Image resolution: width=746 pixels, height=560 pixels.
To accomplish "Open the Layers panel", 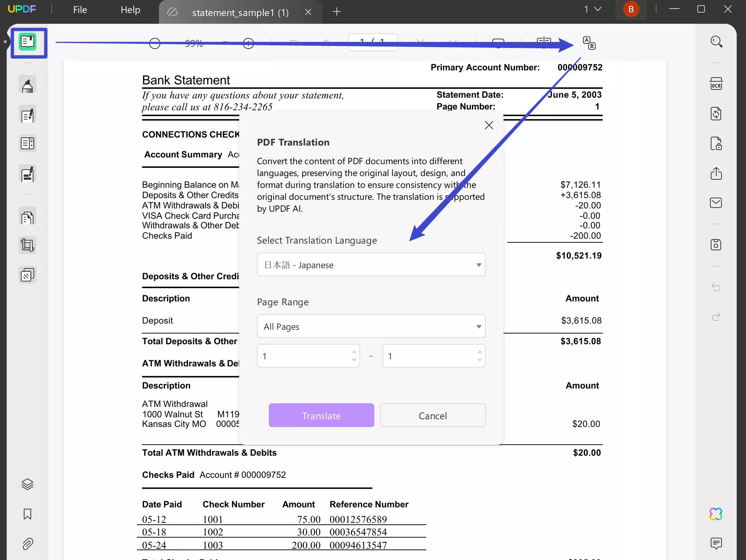I will pyautogui.click(x=27, y=484).
